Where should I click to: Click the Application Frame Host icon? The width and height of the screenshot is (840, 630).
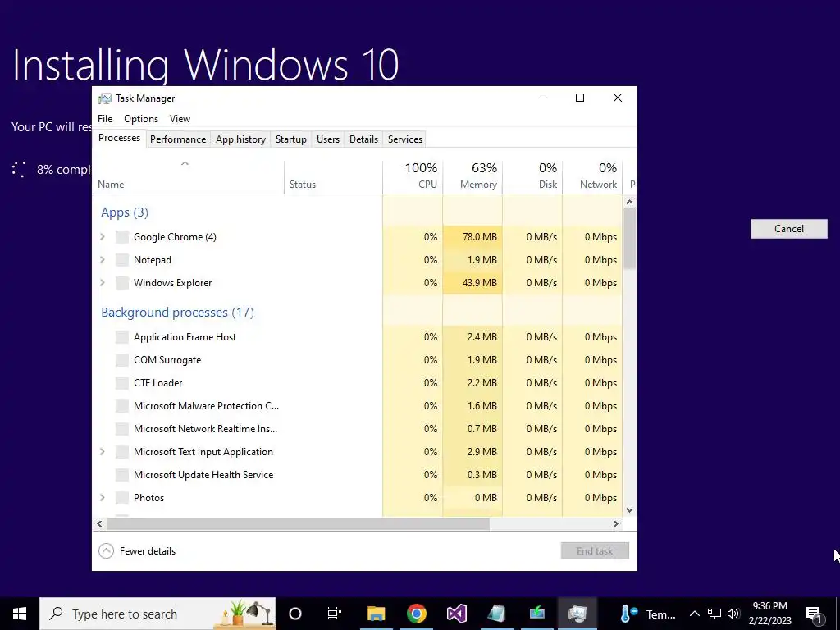click(x=122, y=337)
